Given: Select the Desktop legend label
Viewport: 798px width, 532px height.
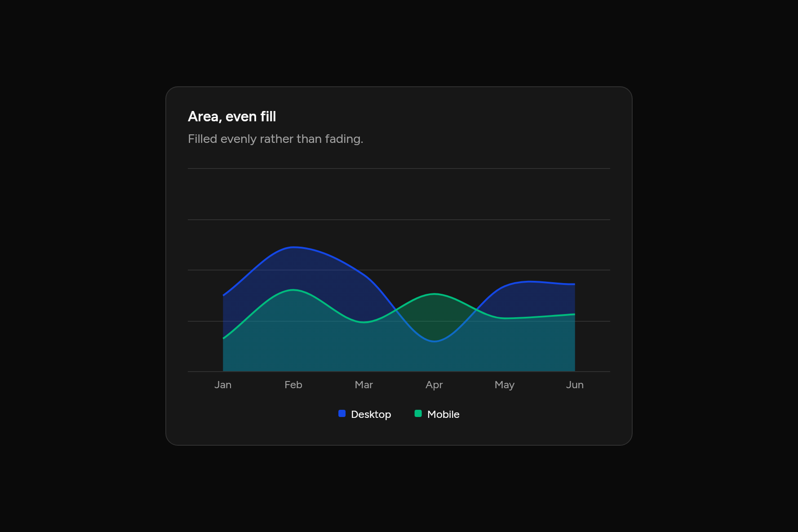Looking at the screenshot, I should click(x=371, y=414).
